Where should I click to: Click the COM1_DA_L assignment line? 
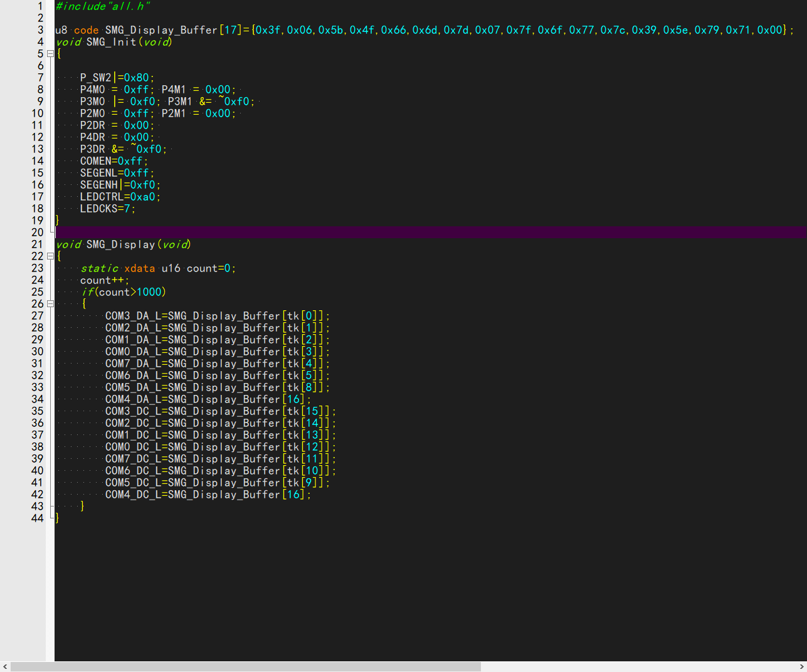click(217, 340)
